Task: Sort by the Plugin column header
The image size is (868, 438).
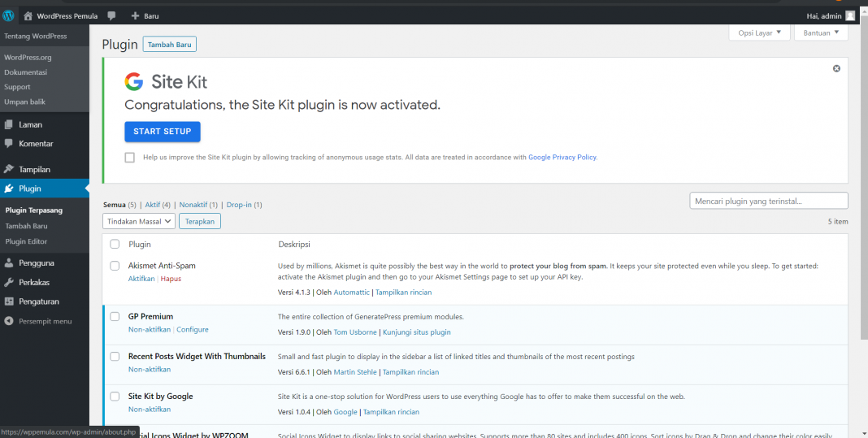Action: coord(140,245)
